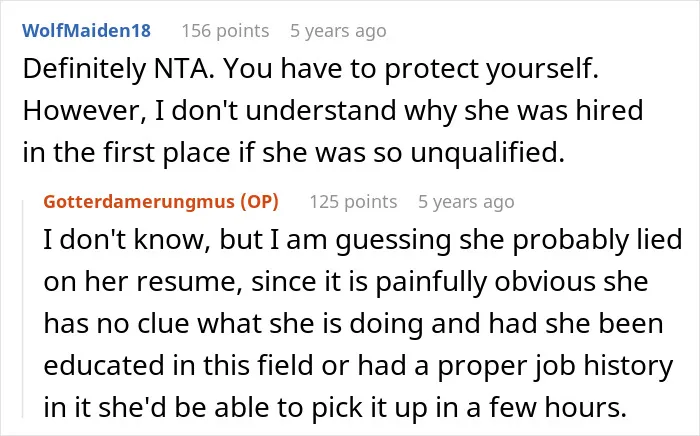Image resolution: width=700 pixels, height=436 pixels.
Task: Click the (OP) tag
Action: click(259, 201)
